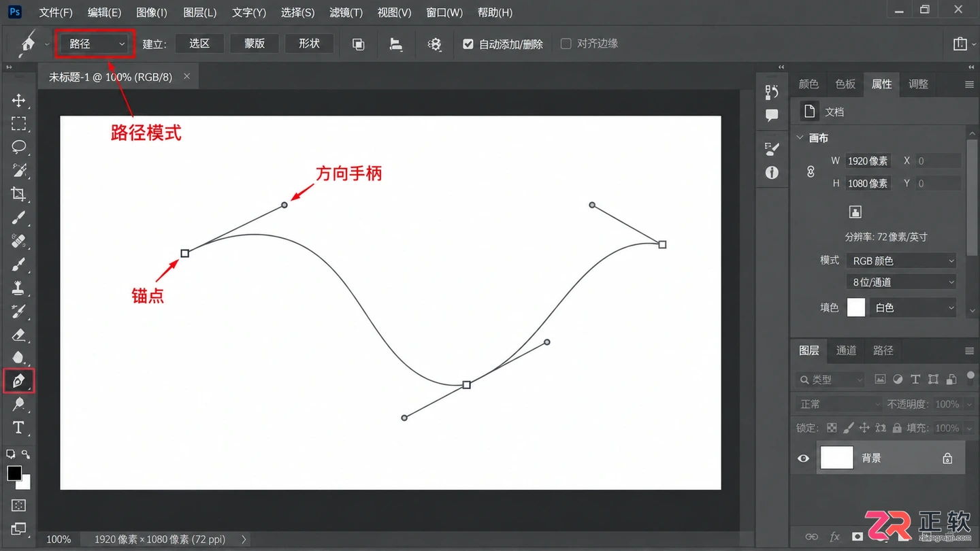
Task: Open the 图层(L) menu
Action: (x=200, y=12)
